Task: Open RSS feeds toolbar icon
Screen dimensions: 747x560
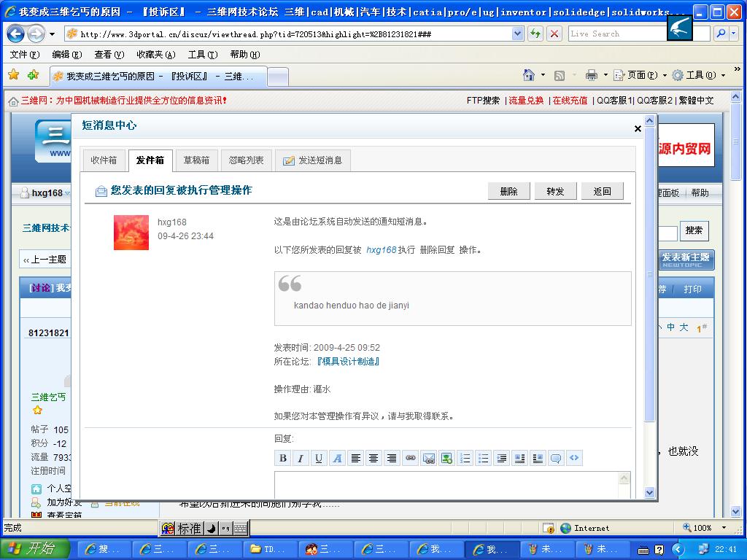Action: (x=560, y=75)
